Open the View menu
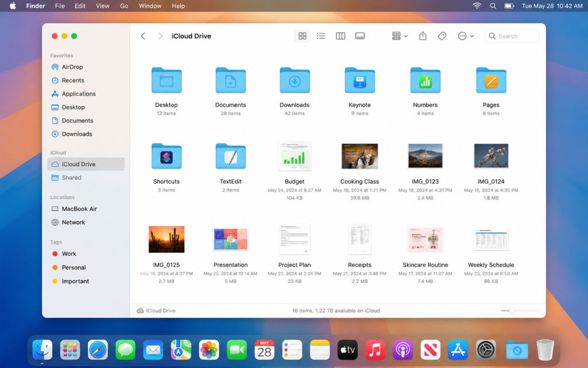The image size is (588, 368). coord(102,6)
